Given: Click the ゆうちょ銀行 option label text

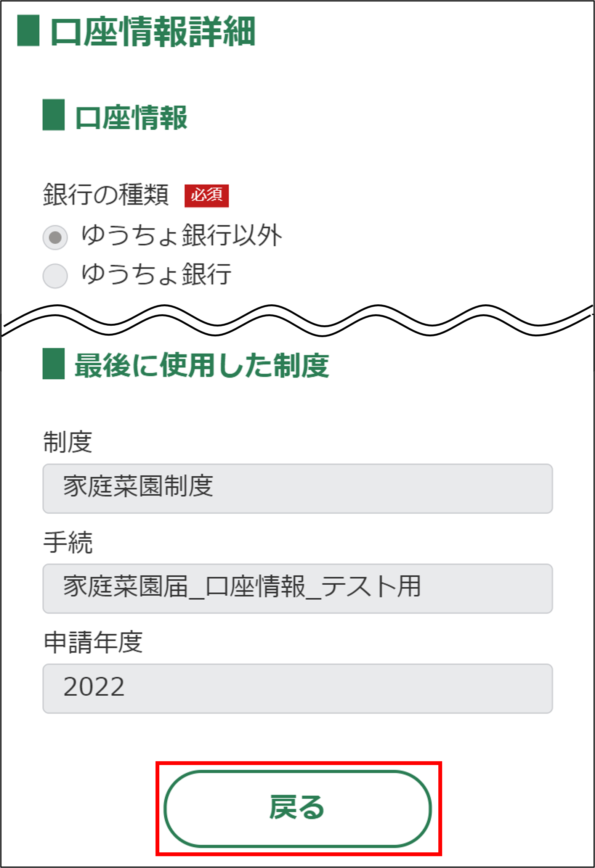Looking at the screenshot, I should (156, 274).
